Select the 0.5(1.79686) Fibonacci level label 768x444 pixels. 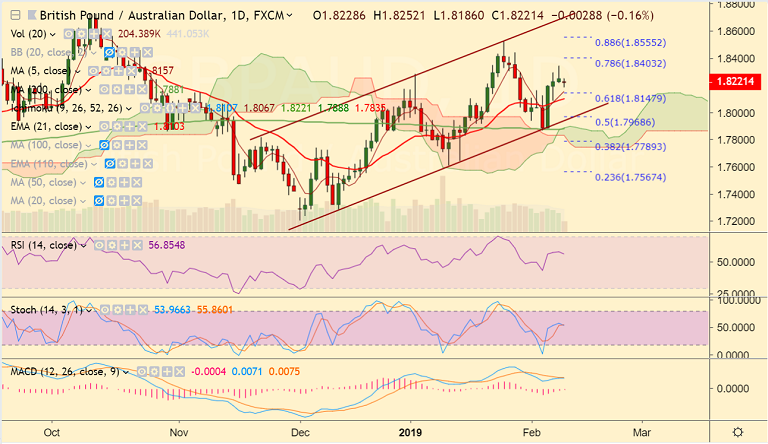625,122
